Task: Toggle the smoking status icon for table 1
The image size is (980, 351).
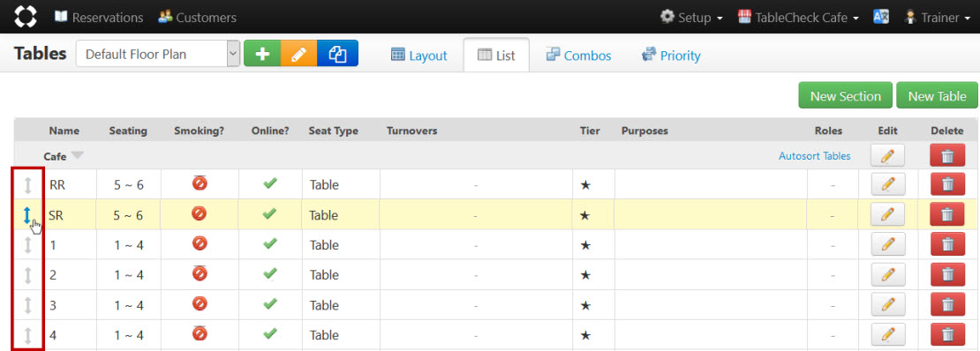Action: tap(200, 243)
